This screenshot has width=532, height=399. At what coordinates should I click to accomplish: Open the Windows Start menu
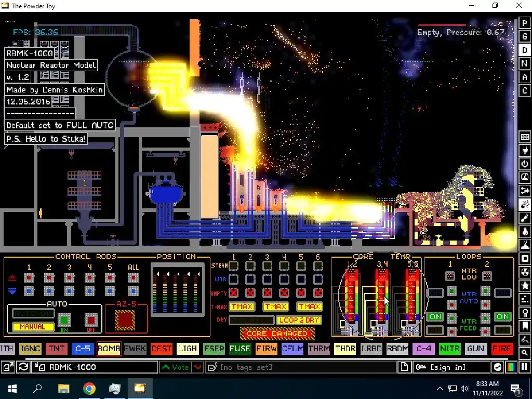pos(12,389)
